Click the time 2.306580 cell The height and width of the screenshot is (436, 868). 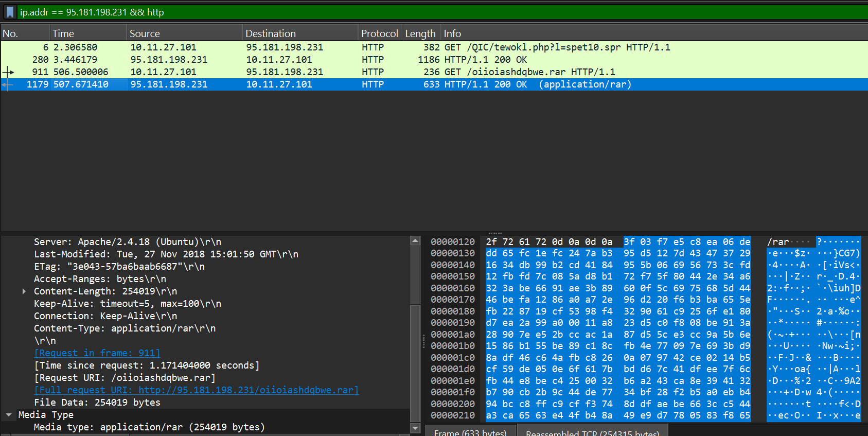pyautogui.click(x=75, y=47)
